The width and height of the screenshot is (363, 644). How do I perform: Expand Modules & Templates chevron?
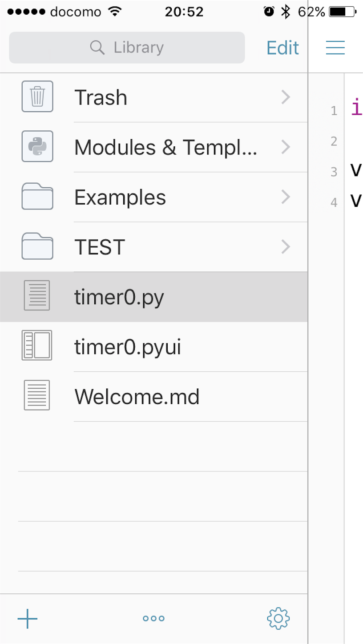click(286, 147)
